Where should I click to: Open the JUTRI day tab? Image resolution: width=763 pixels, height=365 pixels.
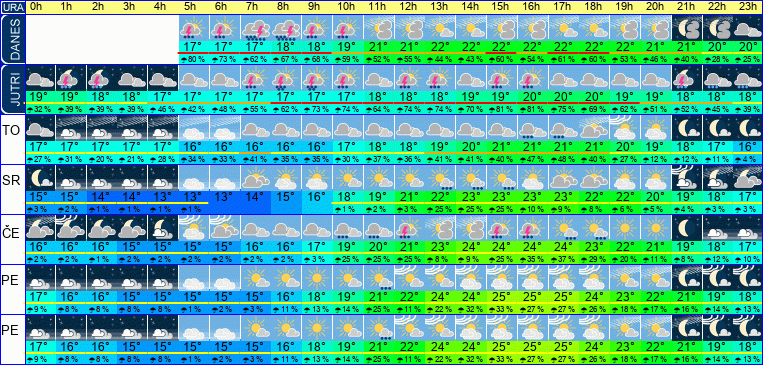pyautogui.click(x=12, y=89)
